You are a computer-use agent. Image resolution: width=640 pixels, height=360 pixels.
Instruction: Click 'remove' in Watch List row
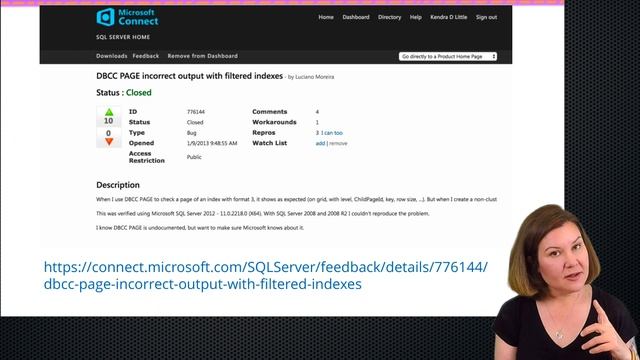point(338,143)
